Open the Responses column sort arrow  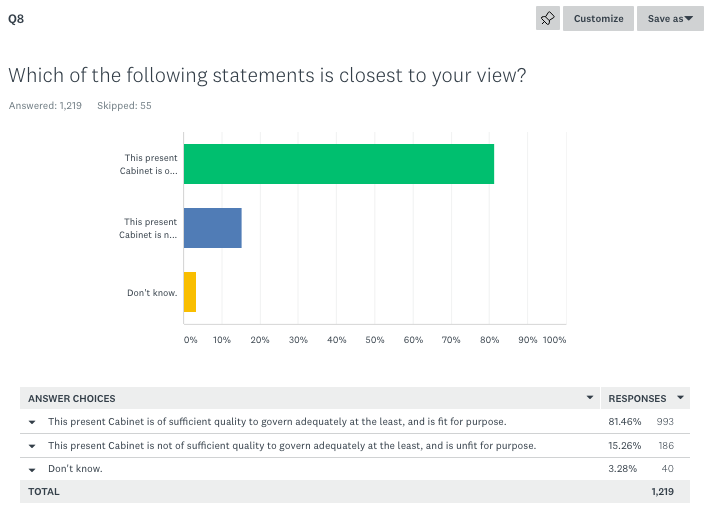(x=681, y=398)
